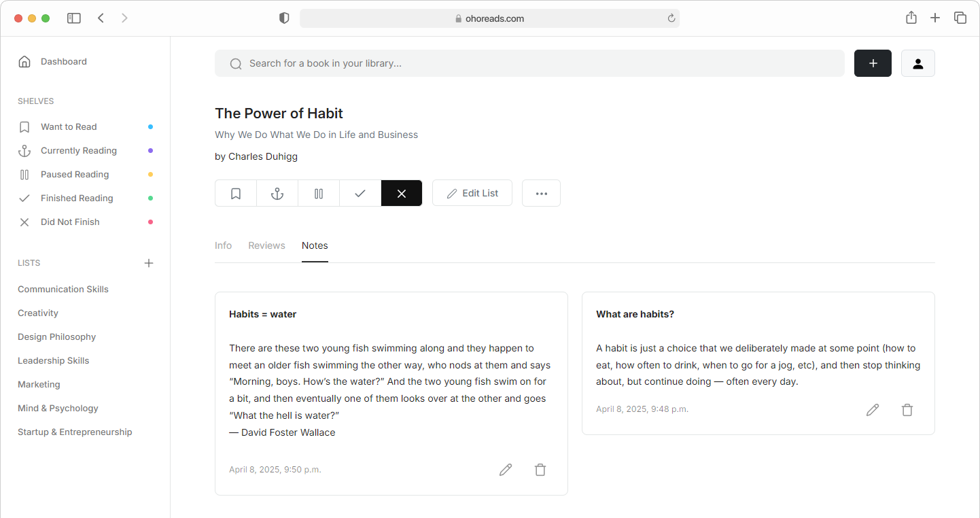Open the Leadership Skills list

pyautogui.click(x=54, y=361)
